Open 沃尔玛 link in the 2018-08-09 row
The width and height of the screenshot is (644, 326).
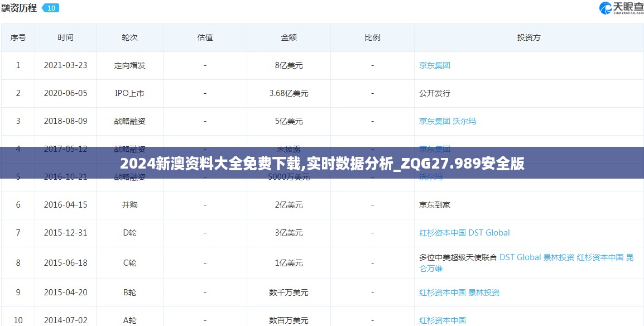(464, 121)
